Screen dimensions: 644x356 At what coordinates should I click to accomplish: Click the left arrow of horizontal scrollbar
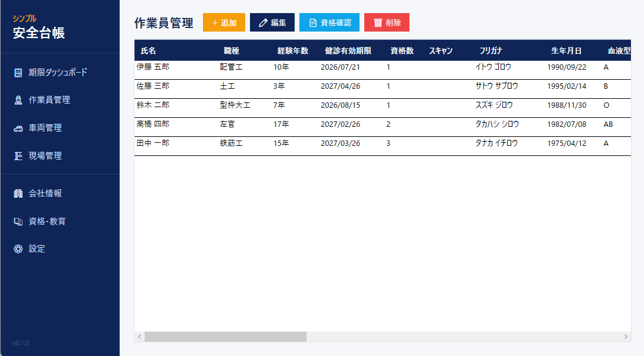pyautogui.click(x=140, y=337)
